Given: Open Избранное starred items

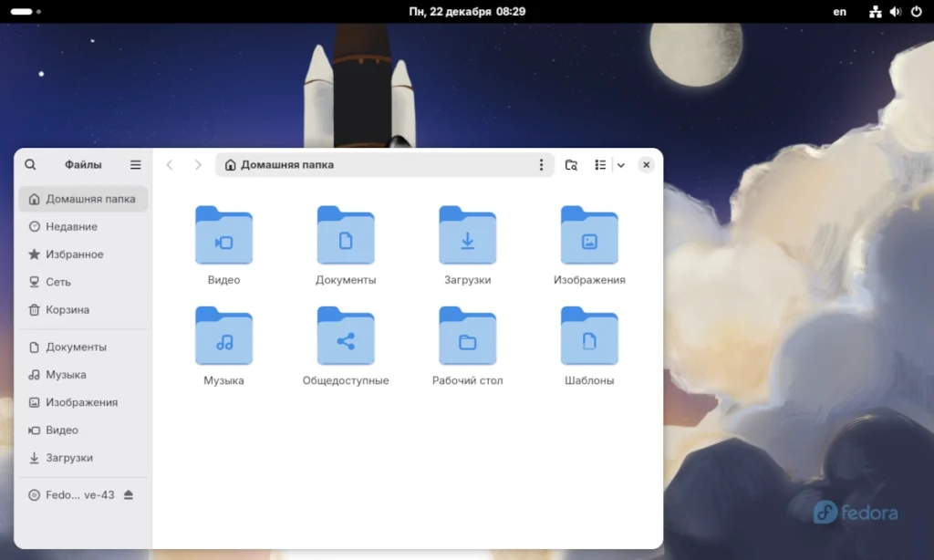Looking at the screenshot, I should (x=83, y=254).
